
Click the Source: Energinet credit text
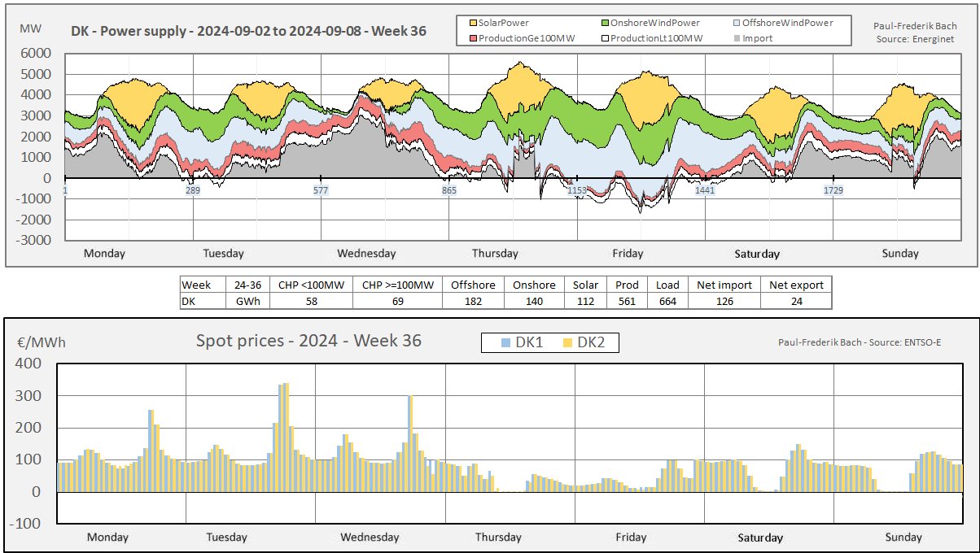pyautogui.click(x=917, y=39)
